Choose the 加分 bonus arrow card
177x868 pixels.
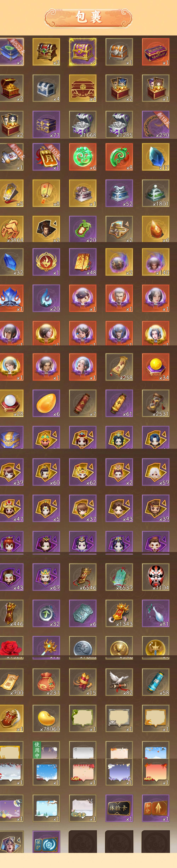155,808
